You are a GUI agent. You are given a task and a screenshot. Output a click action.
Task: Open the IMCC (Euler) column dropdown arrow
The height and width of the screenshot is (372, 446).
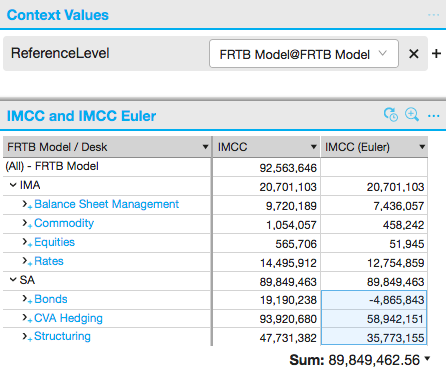[x=422, y=147]
